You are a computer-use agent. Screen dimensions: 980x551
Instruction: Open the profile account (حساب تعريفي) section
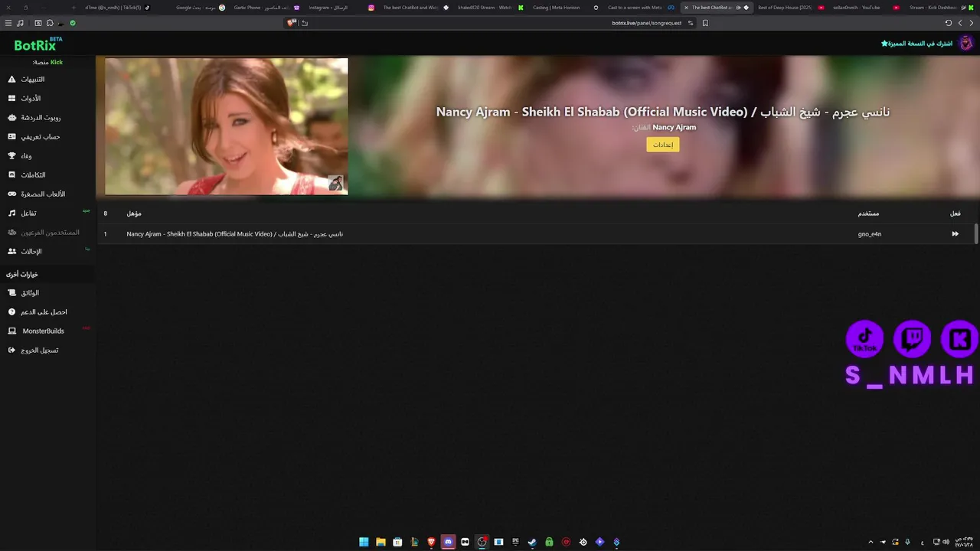pos(34,137)
